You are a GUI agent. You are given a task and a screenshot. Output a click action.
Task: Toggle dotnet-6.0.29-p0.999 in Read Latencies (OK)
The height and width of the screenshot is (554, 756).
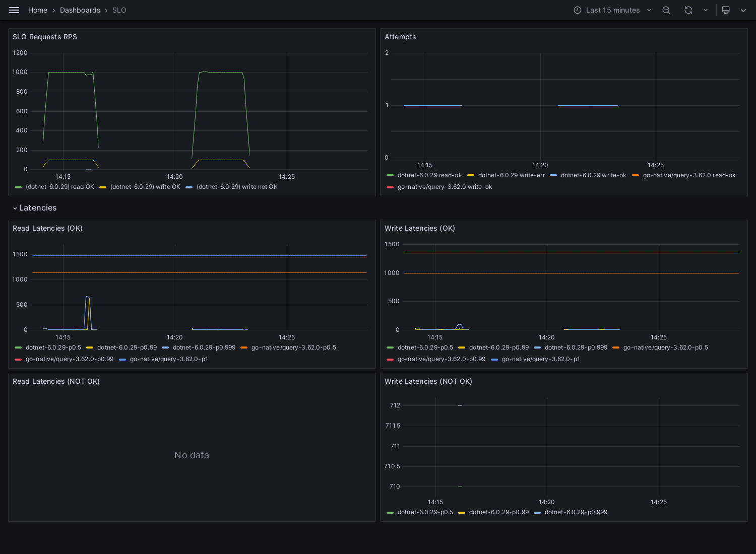coord(204,348)
